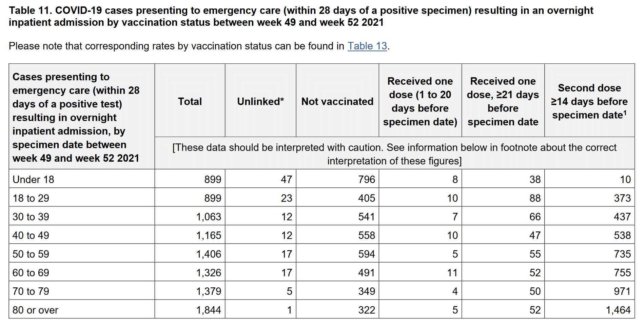Select the Total column header
Screen dimensions: 644x327
190,101
